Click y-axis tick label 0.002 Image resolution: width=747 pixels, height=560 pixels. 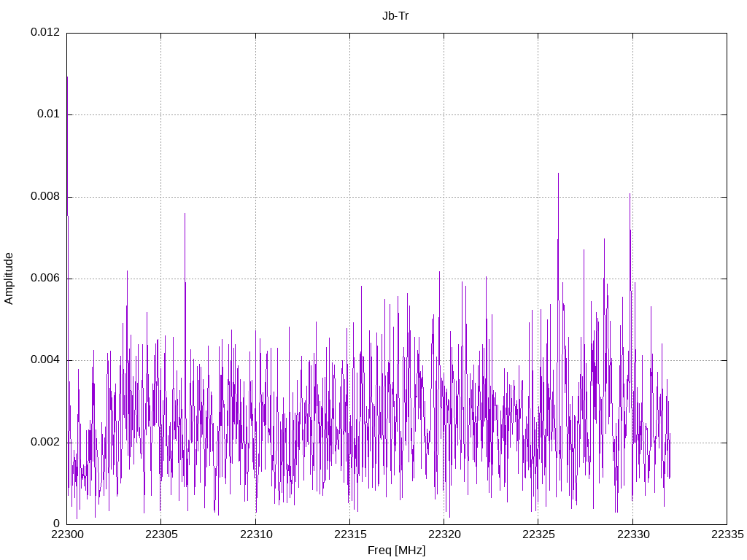(45, 442)
